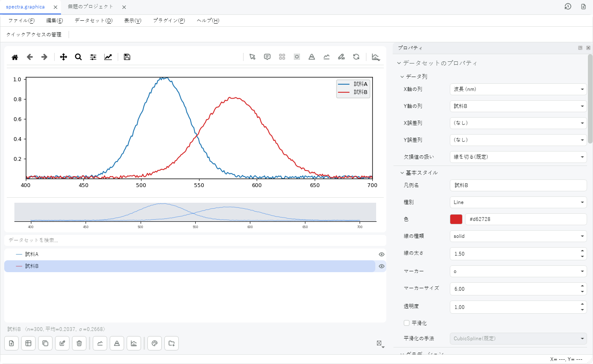This screenshot has width=593, height=364.
Task: Increase the 線の太さ stepper value
Action: click(583, 251)
